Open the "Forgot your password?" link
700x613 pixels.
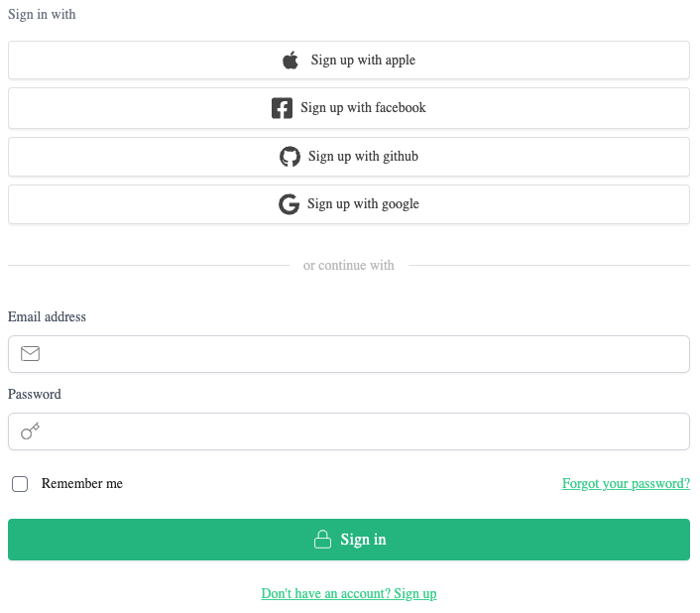tap(626, 484)
